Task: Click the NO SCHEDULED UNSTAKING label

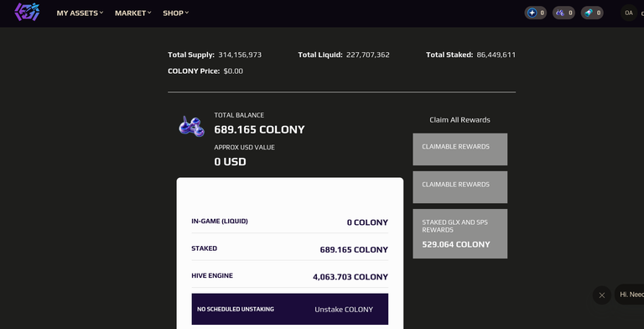Action: coord(236,309)
